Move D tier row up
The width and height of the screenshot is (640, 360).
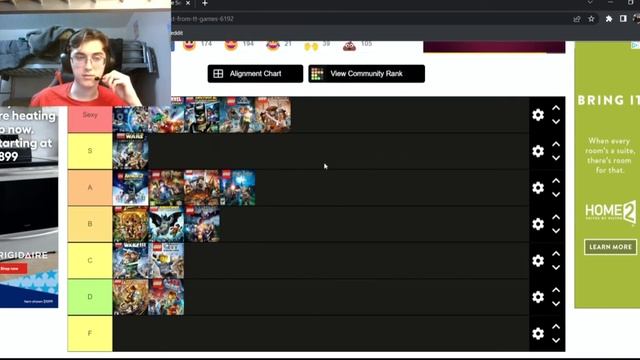556,290
